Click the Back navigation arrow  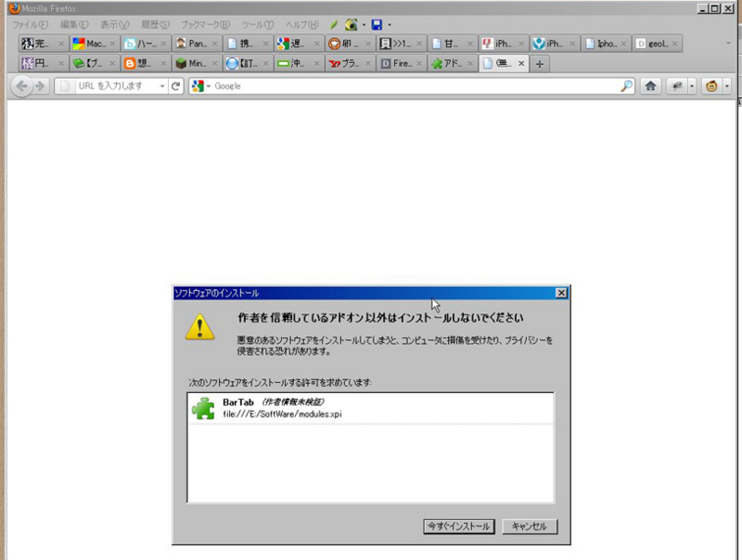tap(22, 86)
